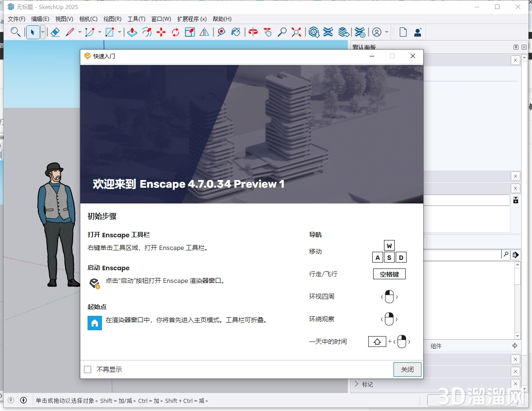Activate the Paint Bucket tool
Image resolution: width=532 pixels, height=411 pixels.
click(x=236, y=32)
